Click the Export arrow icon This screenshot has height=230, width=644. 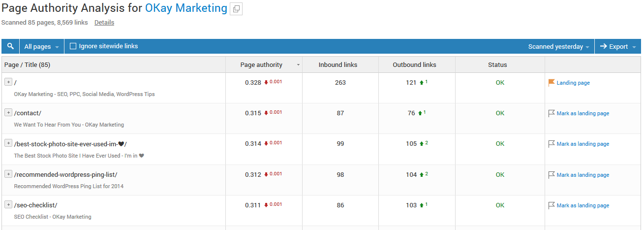point(603,46)
